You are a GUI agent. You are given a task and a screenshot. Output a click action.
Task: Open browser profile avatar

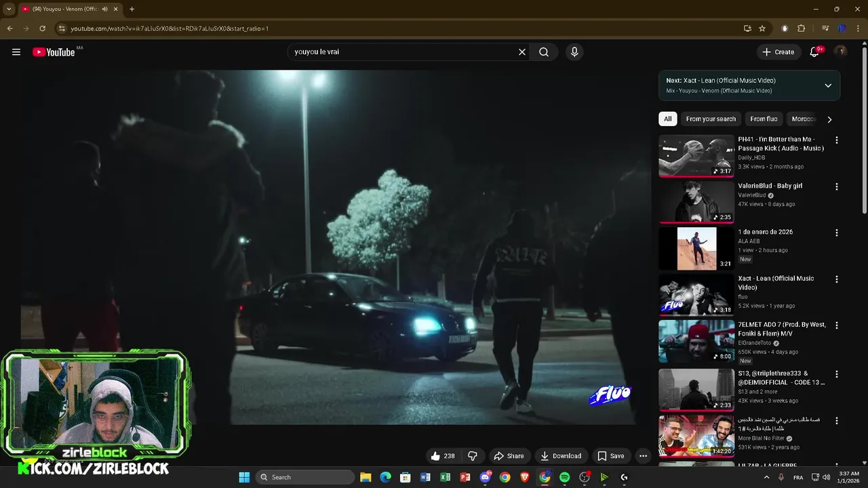[x=842, y=28]
